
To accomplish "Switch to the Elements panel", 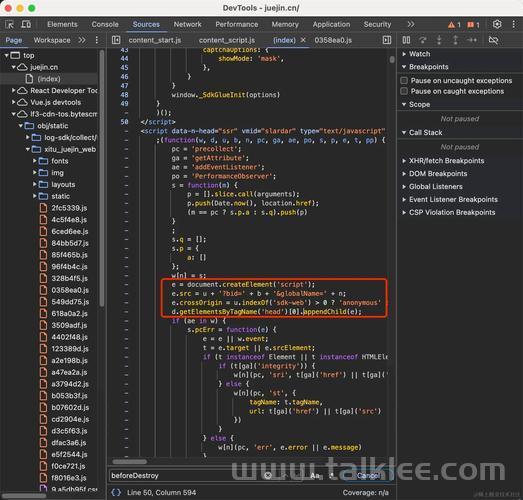I will [62, 24].
